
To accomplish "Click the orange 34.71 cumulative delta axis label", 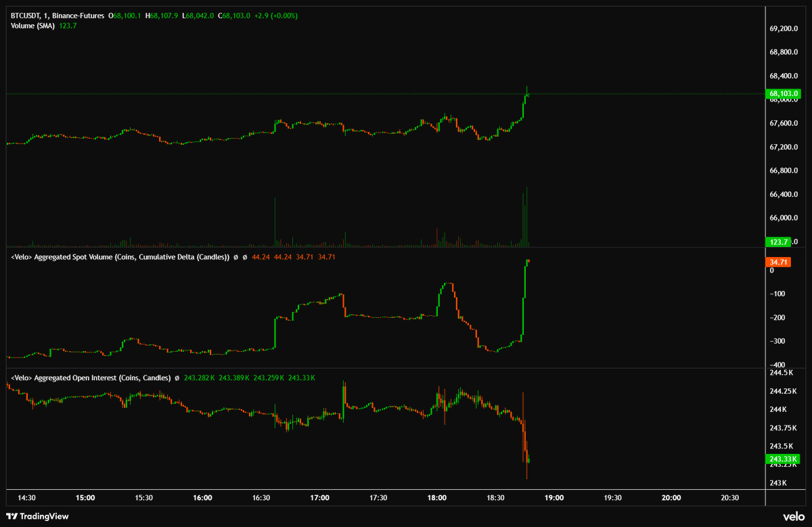I will click(778, 262).
